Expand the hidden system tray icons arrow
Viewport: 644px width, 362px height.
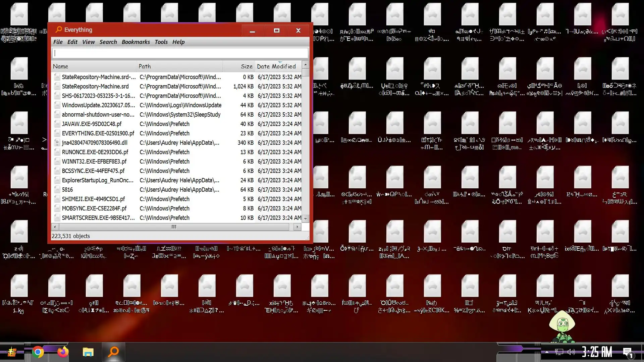547,352
